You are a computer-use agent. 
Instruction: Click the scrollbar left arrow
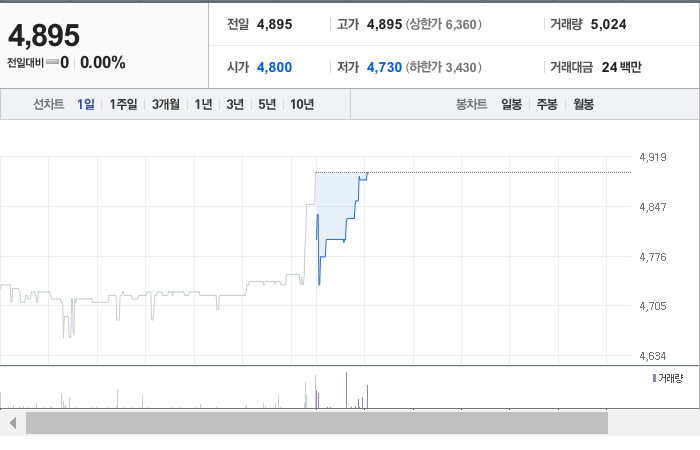[x=13, y=423]
